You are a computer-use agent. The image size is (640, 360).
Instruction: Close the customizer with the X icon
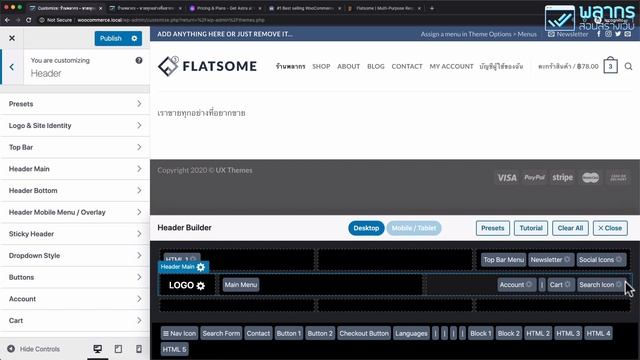point(12,38)
